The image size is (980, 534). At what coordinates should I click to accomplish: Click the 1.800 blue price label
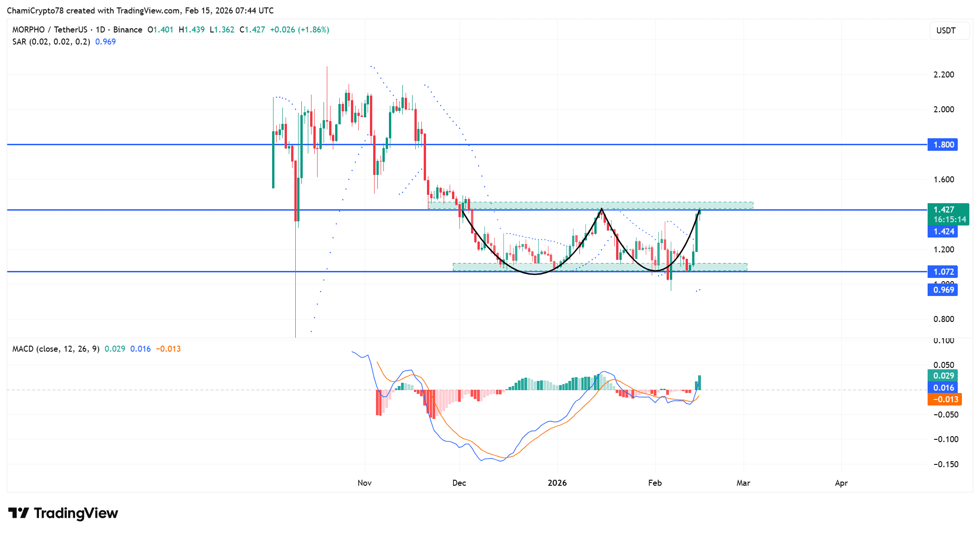pyautogui.click(x=943, y=145)
